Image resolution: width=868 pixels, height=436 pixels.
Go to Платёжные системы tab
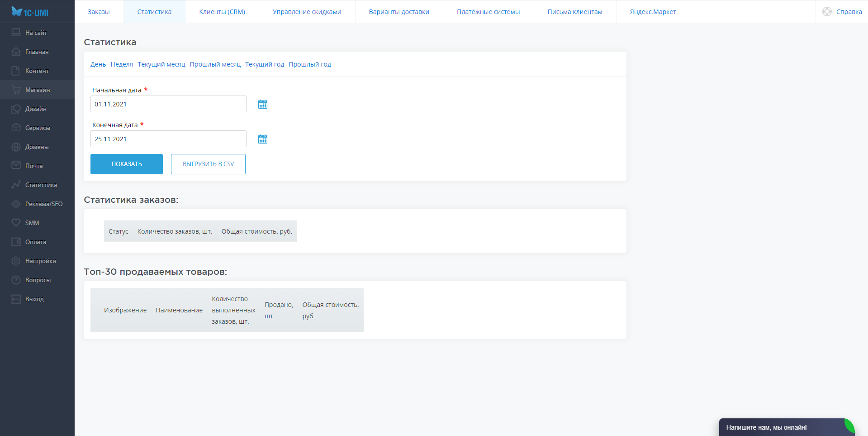(489, 12)
